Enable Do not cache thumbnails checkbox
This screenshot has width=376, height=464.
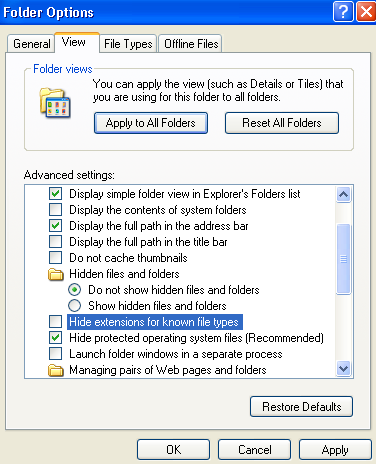pyautogui.click(x=55, y=258)
